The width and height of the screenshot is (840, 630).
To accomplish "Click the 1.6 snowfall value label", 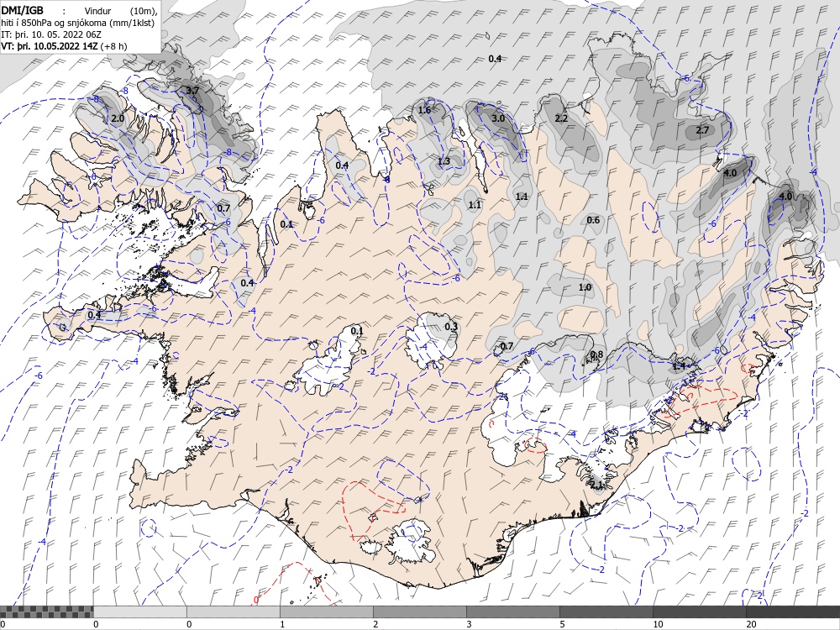I will pyautogui.click(x=424, y=110).
